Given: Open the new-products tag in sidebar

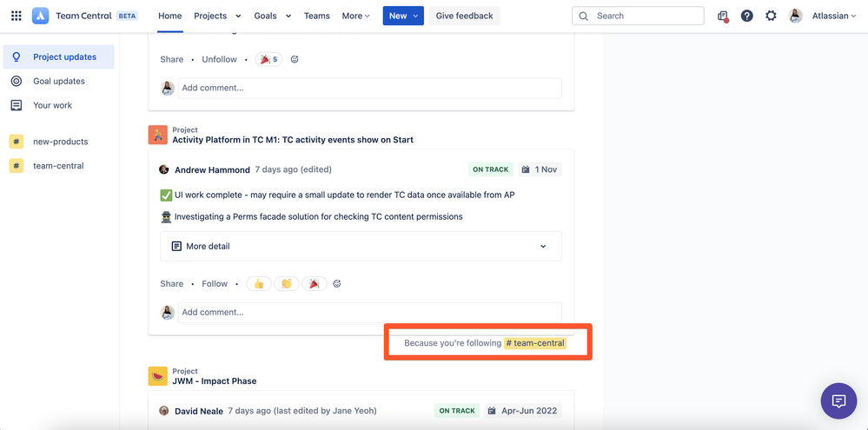Looking at the screenshot, I should point(60,142).
